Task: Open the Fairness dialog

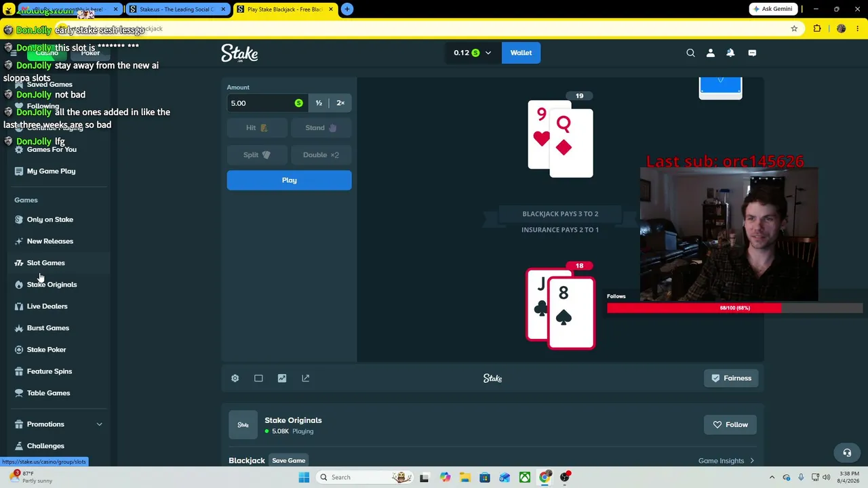Action: (x=732, y=378)
